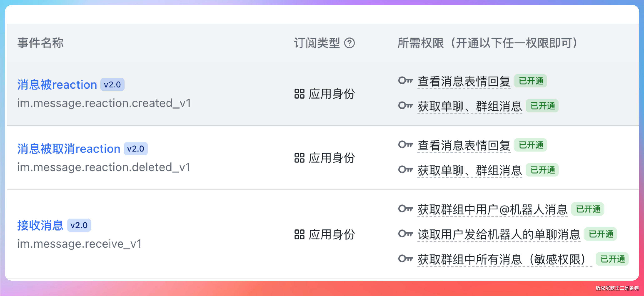Click the 事件名称 column header
Image resolution: width=644 pixels, height=296 pixels.
pos(40,43)
